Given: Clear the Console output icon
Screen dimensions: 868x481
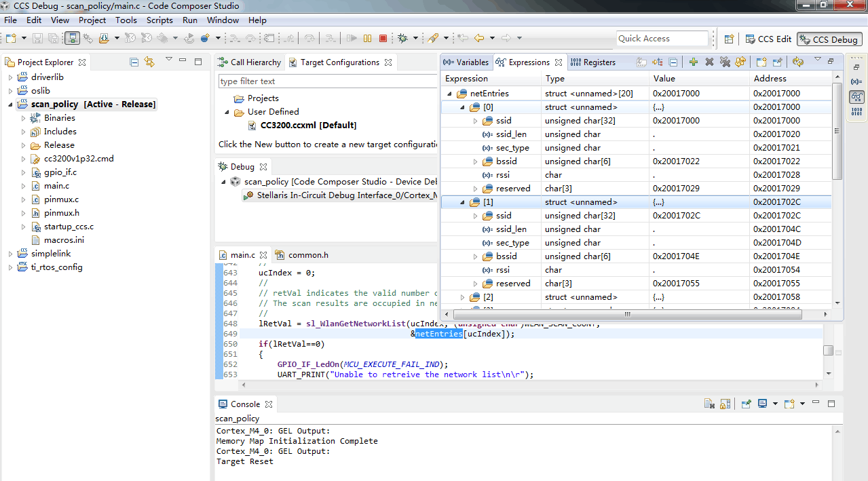Looking at the screenshot, I should click(x=709, y=404).
